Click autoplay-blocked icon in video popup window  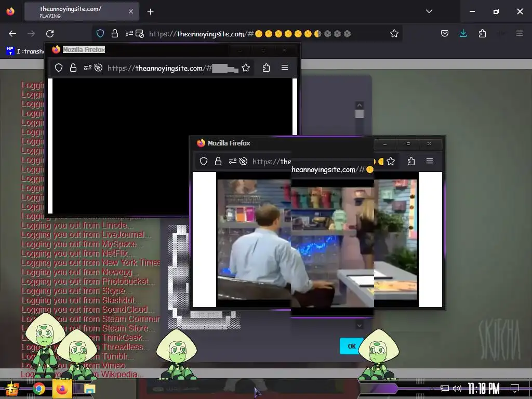click(x=243, y=161)
